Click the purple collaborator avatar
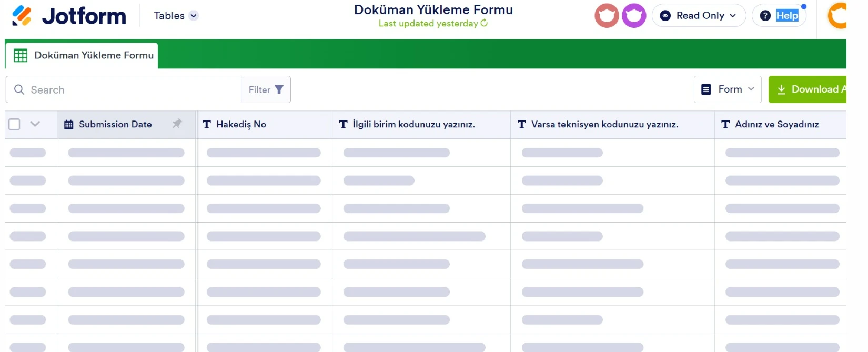The width and height of the screenshot is (868, 352). click(634, 16)
